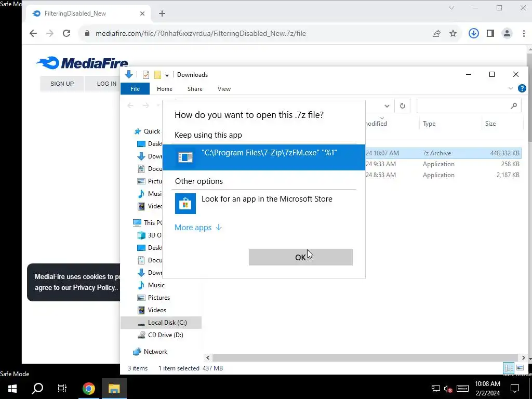The width and height of the screenshot is (532, 399).
Task: Expand More apps link
Action: (198, 228)
